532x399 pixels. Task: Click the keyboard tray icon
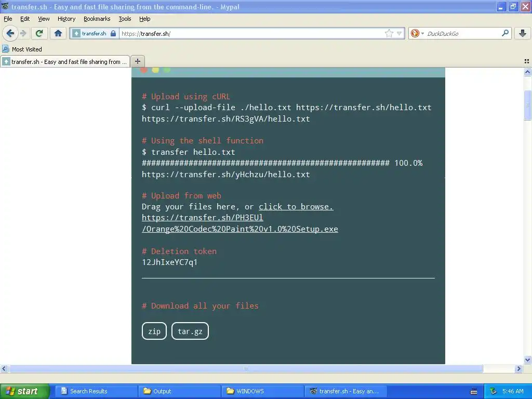click(474, 392)
